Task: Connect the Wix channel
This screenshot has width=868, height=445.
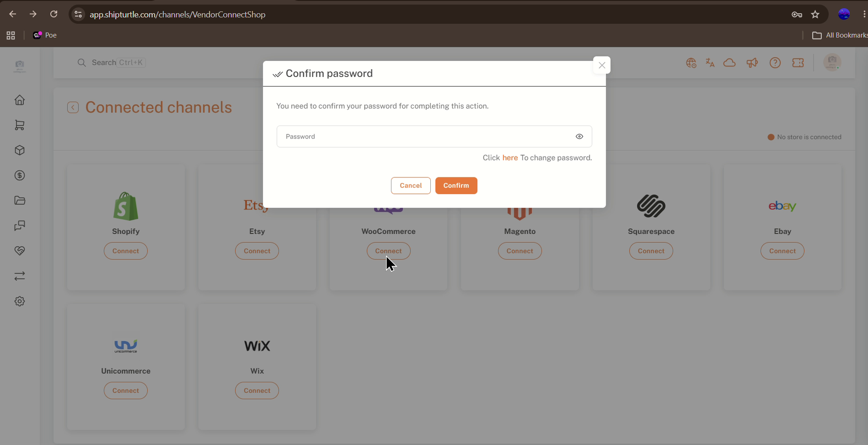Action: click(x=257, y=391)
